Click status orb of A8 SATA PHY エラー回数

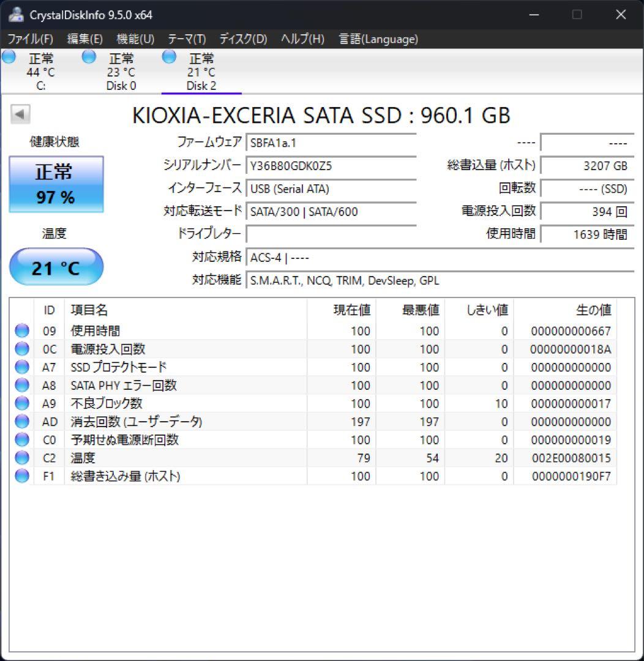coord(22,385)
